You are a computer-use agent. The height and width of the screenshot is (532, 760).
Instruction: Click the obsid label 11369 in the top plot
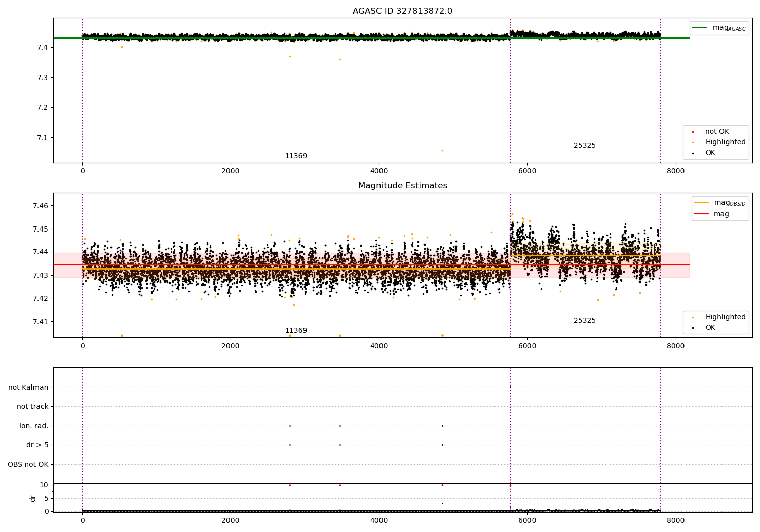point(296,156)
